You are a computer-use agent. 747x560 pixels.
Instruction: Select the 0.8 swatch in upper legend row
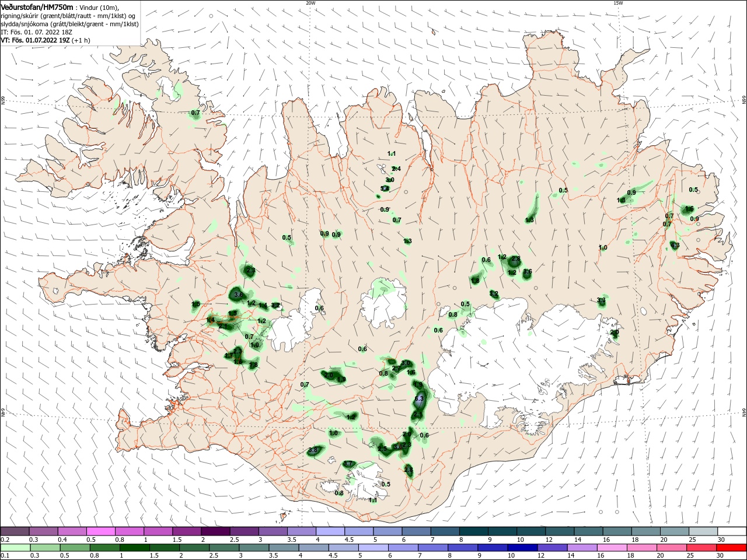(129, 531)
